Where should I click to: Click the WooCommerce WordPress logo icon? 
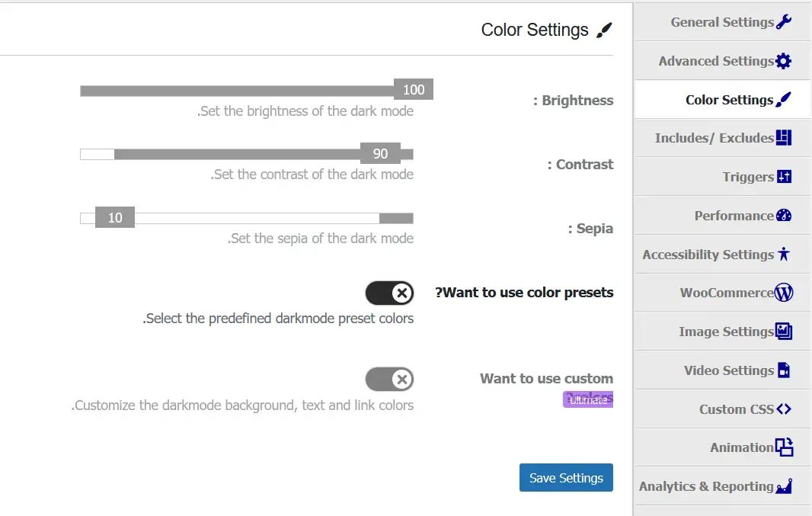click(x=784, y=293)
